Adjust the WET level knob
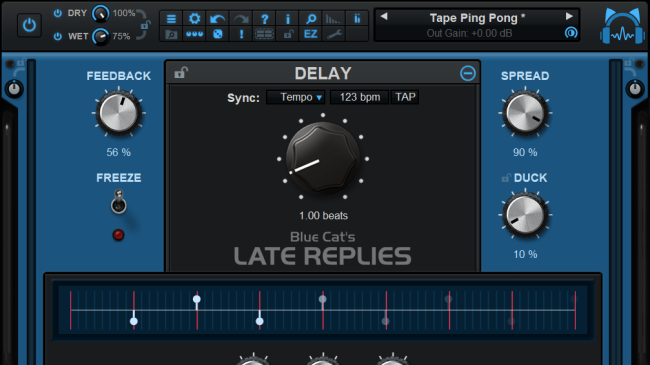Image resolution: width=650 pixels, height=365 pixels. pos(100,36)
